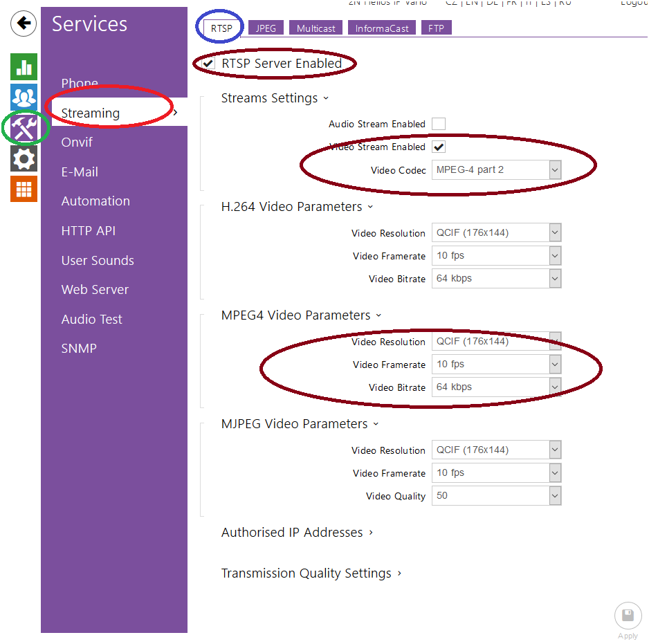Open MJPEG Video Quality dropdown
The width and height of the screenshot is (649, 644).
tap(496, 496)
